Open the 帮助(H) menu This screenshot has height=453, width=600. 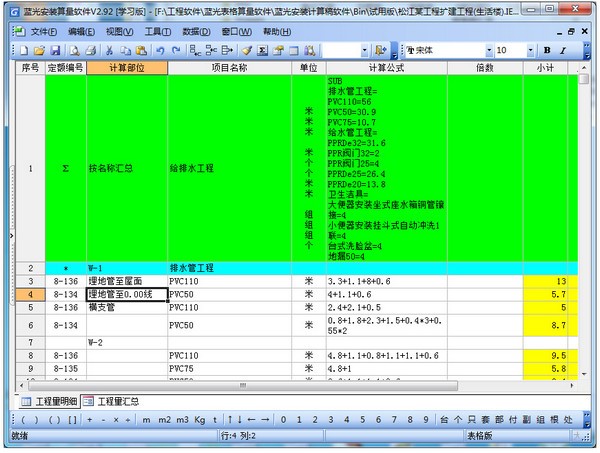[277, 32]
